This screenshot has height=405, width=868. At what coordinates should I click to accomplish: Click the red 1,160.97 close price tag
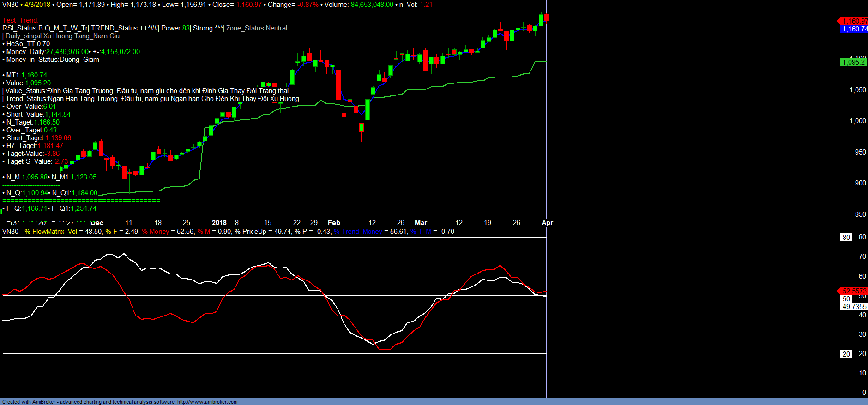854,21
